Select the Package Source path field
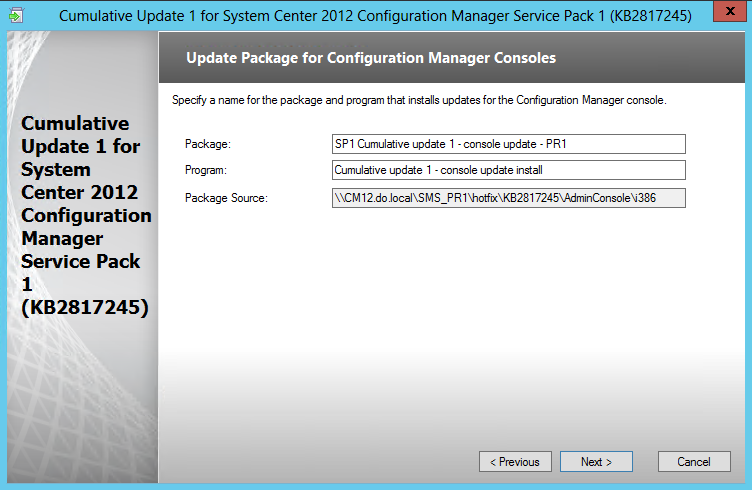 click(x=508, y=198)
